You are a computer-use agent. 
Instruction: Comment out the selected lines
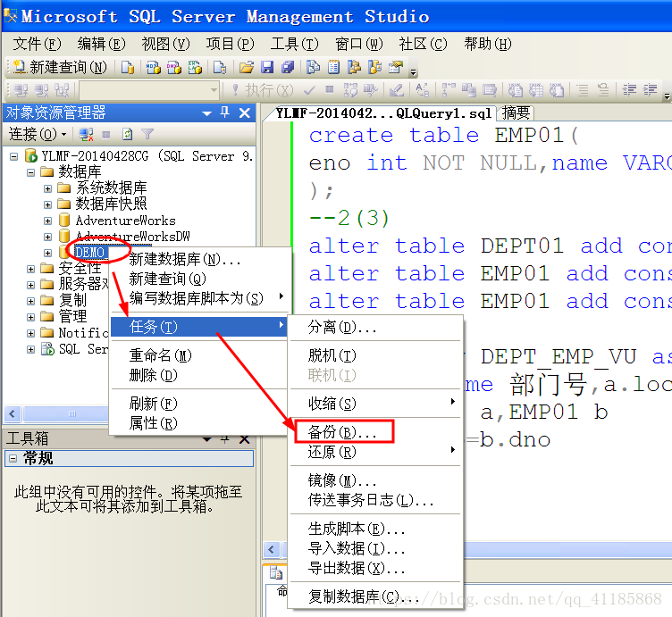(x=583, y=90)
